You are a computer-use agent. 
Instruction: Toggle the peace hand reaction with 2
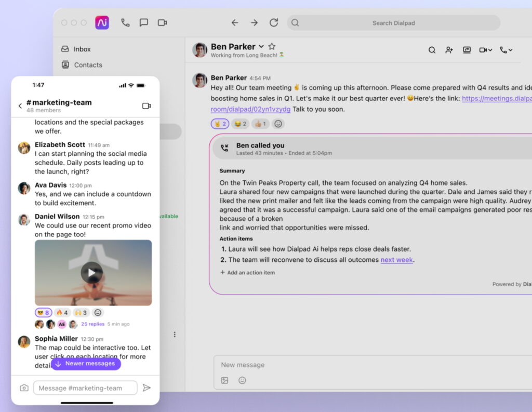[x=220, y=124]
